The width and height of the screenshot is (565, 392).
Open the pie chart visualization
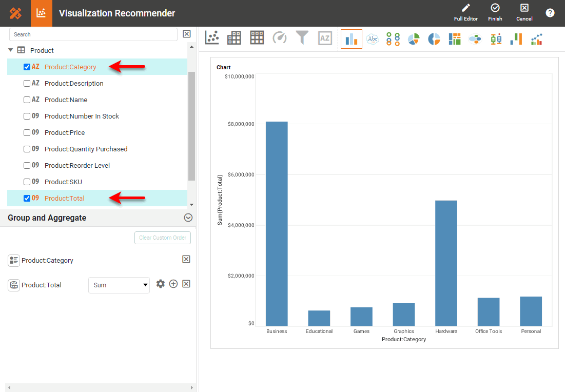tap(413, 38)
